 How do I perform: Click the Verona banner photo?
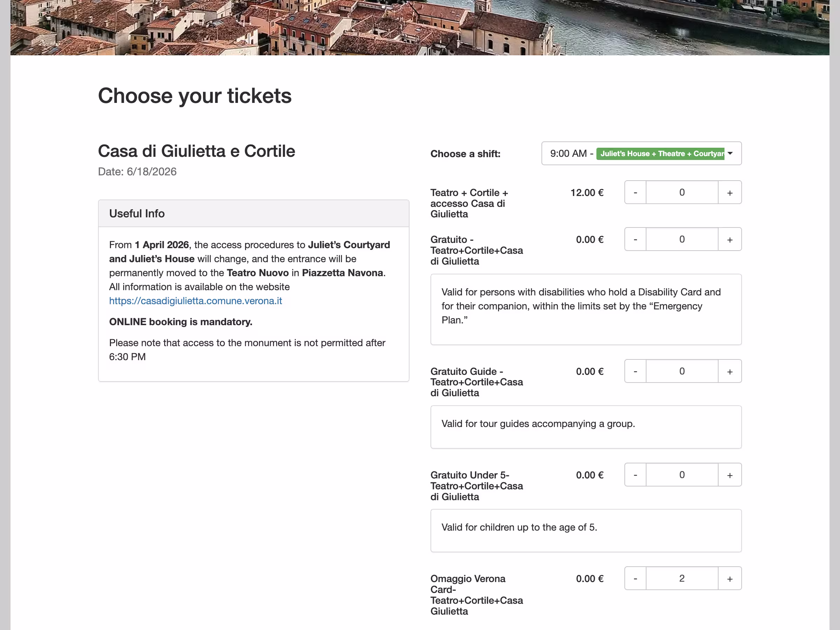420,27
